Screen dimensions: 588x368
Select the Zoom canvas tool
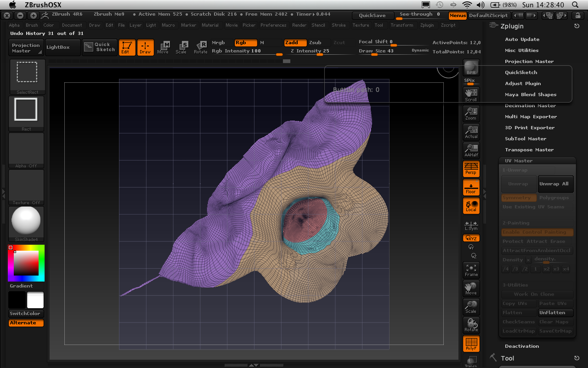[471, 113]
